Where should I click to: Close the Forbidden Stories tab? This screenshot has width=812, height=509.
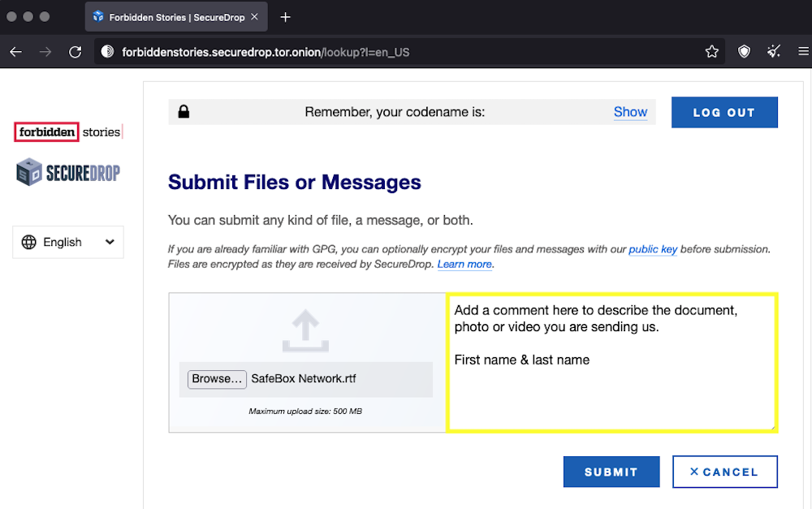[x=254, y=17]
